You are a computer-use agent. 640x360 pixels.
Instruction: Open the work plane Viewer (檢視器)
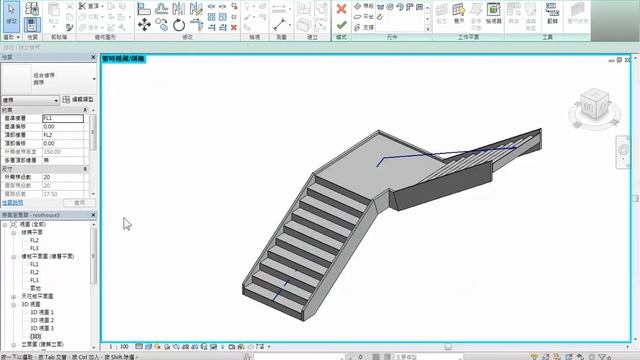click(x=493, y=12)
